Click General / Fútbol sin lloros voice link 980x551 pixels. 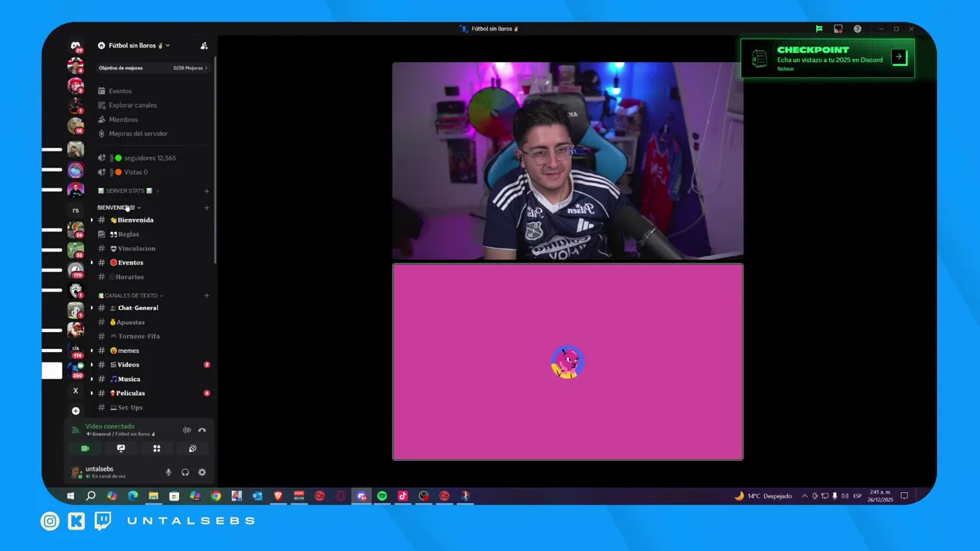[x=122, y=434]
